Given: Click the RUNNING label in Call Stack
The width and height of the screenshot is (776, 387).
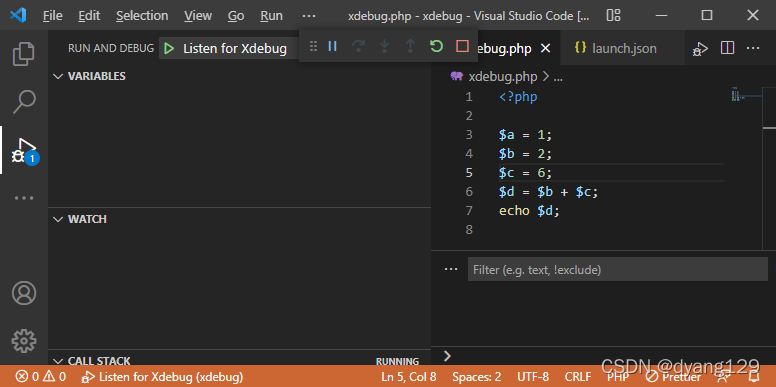Looking at the screenshot, I should coord(397,361).
